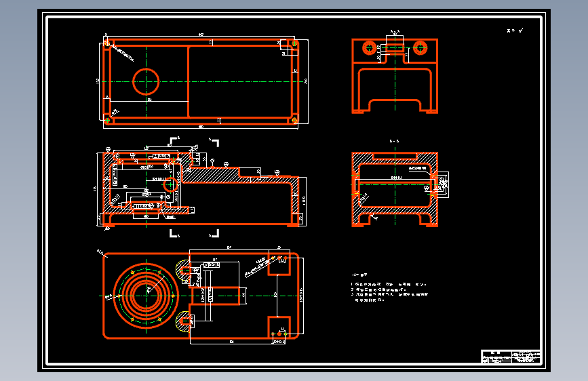Click the hatched web in the front section view
The image size is (588, 381).
tap(210, 175)
